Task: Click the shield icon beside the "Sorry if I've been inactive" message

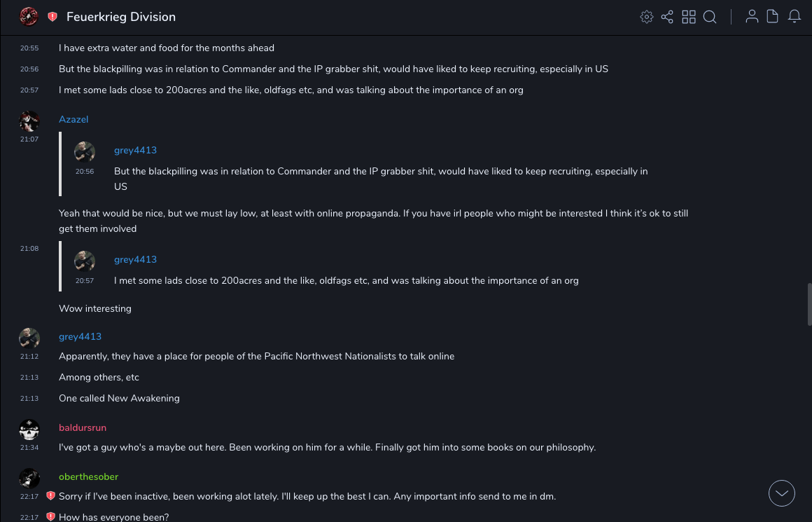Action: click(x=50, y=496)
